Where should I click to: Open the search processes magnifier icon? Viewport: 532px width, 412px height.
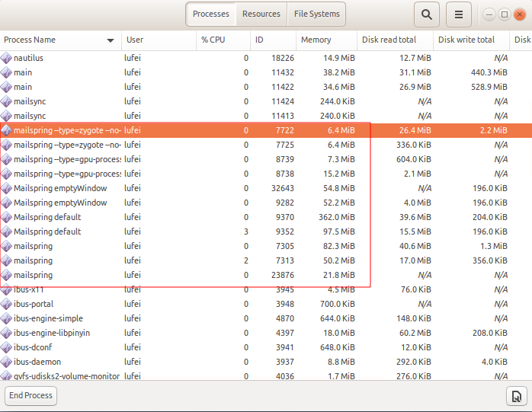coord(427,14)
